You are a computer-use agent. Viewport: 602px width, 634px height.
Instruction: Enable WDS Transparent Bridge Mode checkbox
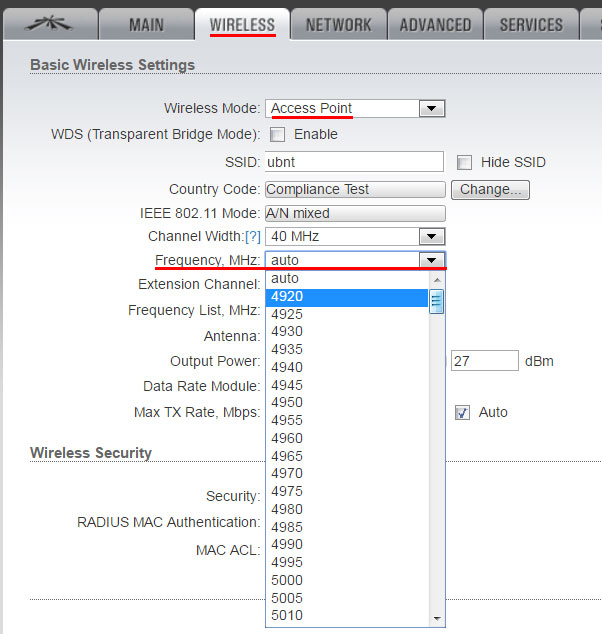(277, 134)
